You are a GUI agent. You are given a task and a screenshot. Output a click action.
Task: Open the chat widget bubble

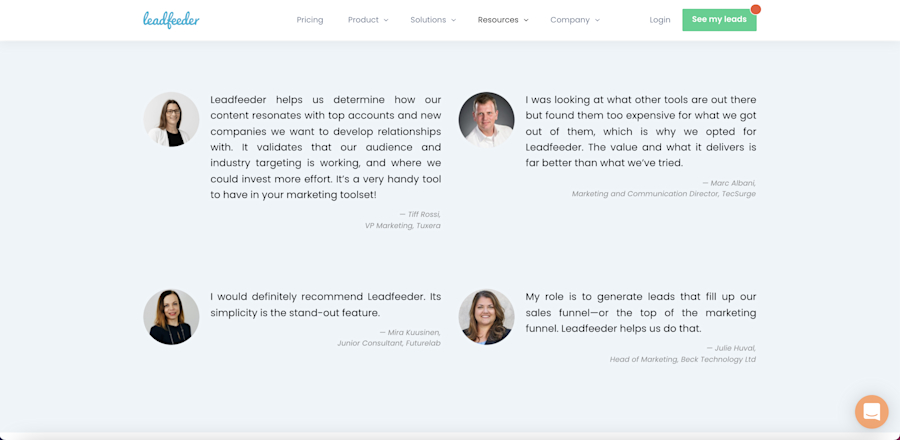[x=871, y=411]
